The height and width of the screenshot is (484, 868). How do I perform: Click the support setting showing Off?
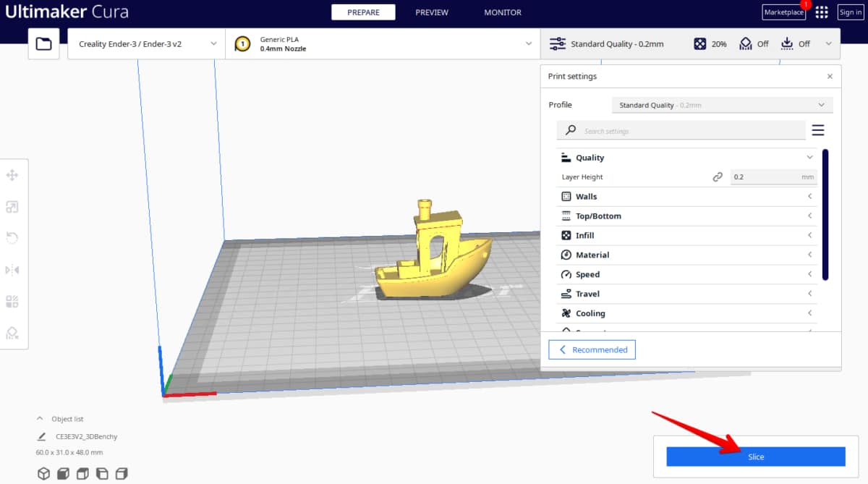[x=754, y=43]
